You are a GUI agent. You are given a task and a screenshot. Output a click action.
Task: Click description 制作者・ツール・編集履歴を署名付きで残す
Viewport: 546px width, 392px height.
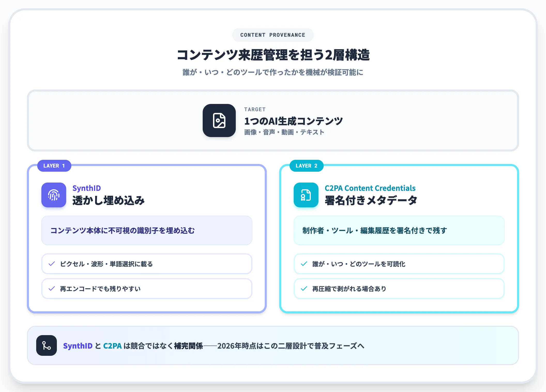(375, 230)
